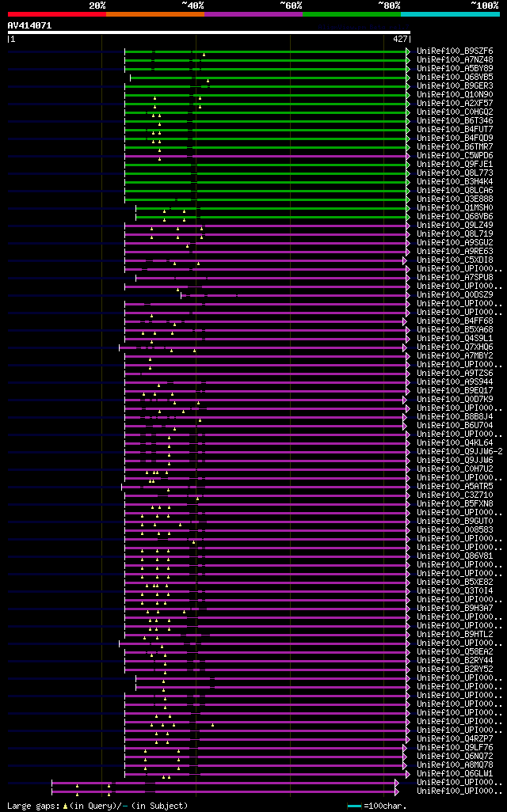This screenshot has height=812, width=507.
Task: View the UniRef100_B9EQ17 hit
Action: (455, 390)
